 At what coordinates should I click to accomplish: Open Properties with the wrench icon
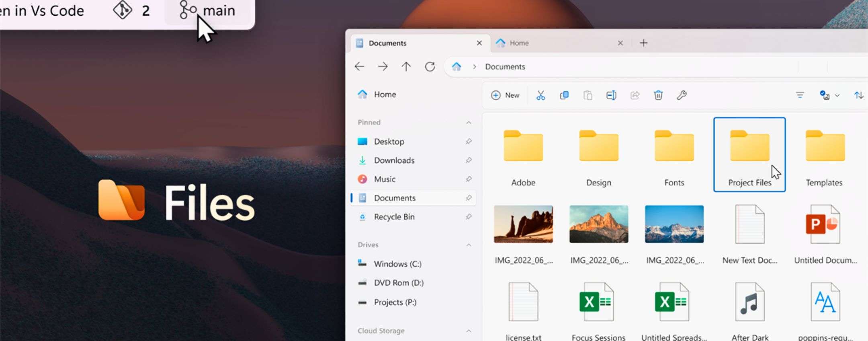(x=682, y=95)
